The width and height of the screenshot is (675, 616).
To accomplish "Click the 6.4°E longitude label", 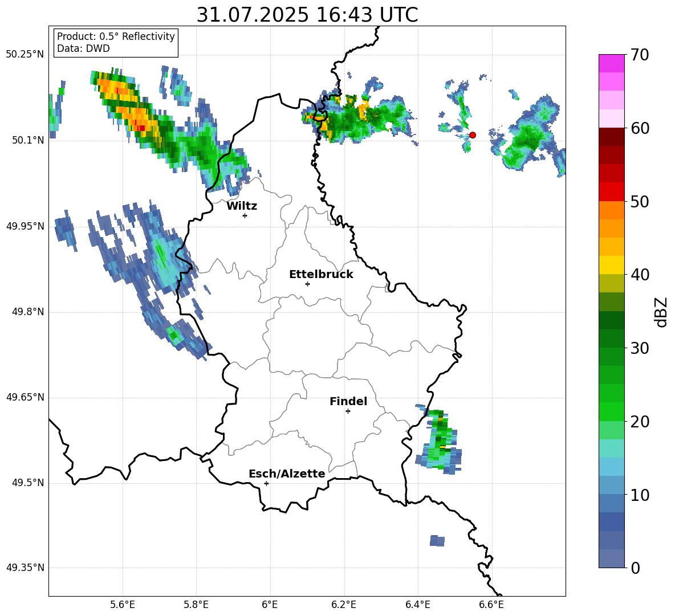I will tap(417, 605).
